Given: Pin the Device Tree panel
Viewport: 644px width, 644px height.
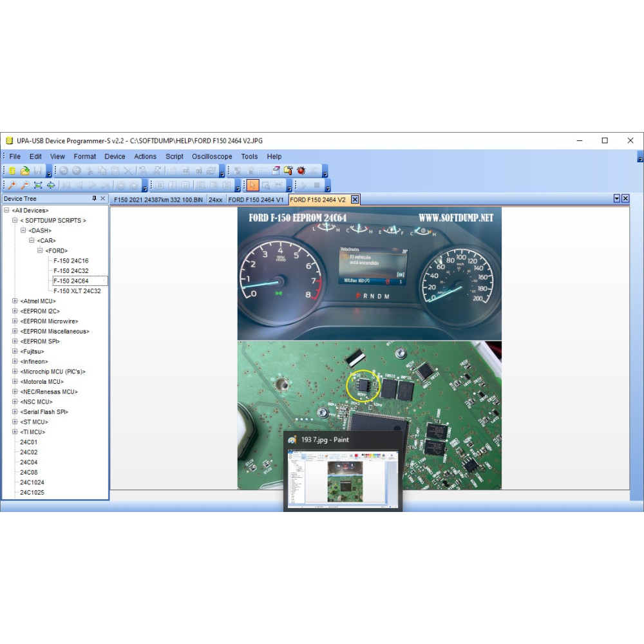Looking at the screenshot, I should pos(94,198).
